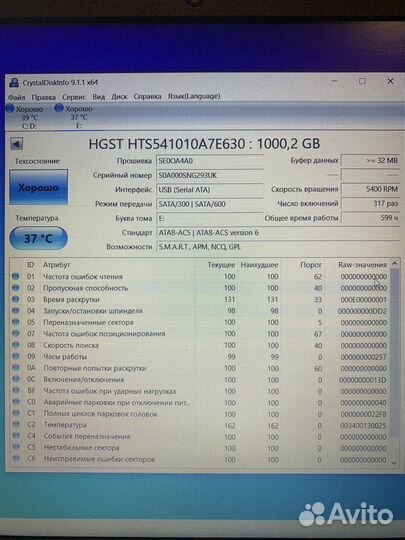Click status dot for attribute 0A
Screen dimensions: 405x540
click(x=16, y=368)
